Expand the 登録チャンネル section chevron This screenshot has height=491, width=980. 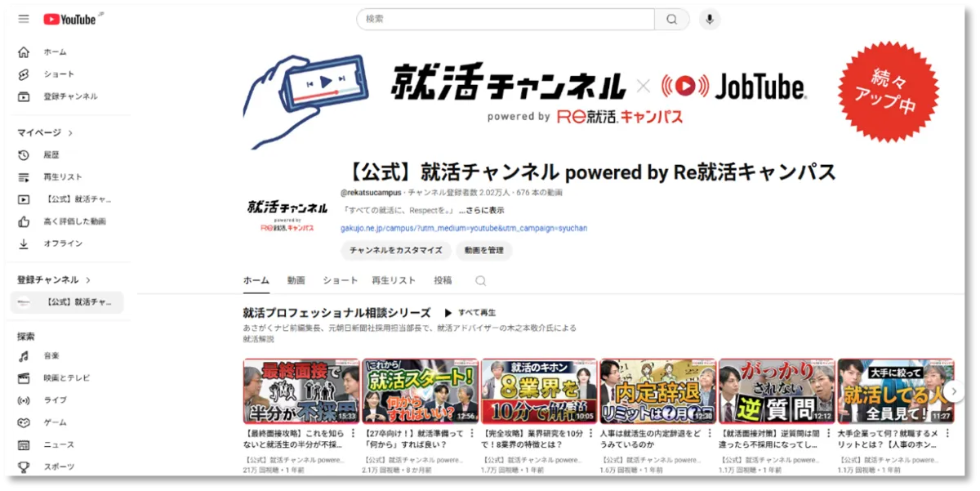coord(88,280)
